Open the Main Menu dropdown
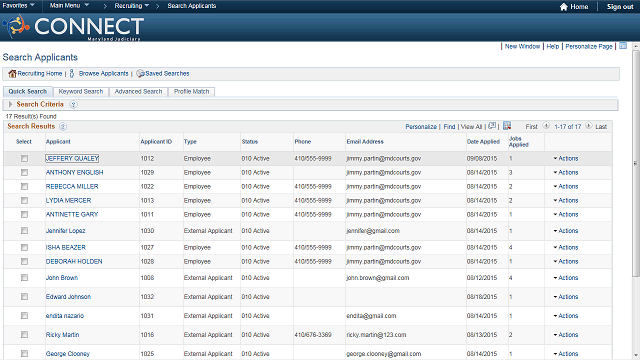This screenshot has width=640, height=360. point(69,6)
